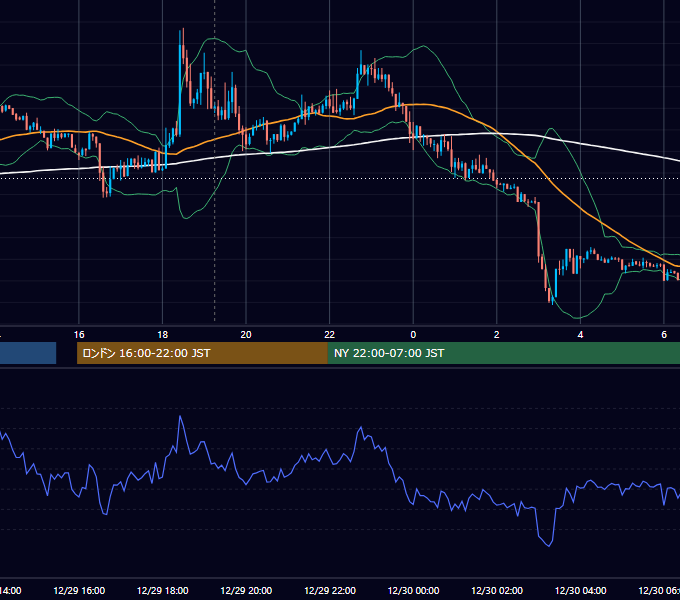Image resolution: width=680 pixels, height=600 pixels.
Task: Click the oscillator peak after 18:00
Action: click(x=180, y=417)
